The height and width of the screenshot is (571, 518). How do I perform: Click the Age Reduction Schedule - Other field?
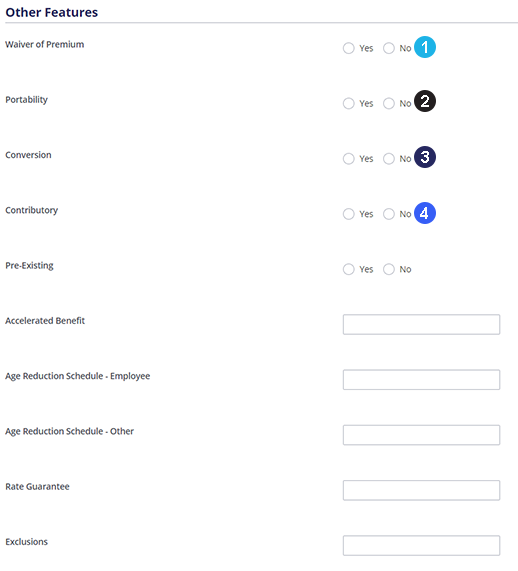click(421, 435)
